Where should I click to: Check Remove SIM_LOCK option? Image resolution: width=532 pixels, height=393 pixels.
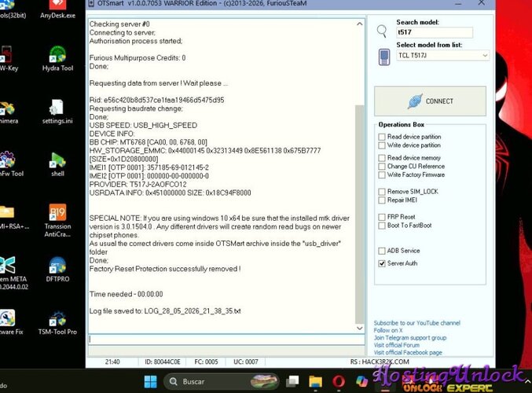coord(382,192)
